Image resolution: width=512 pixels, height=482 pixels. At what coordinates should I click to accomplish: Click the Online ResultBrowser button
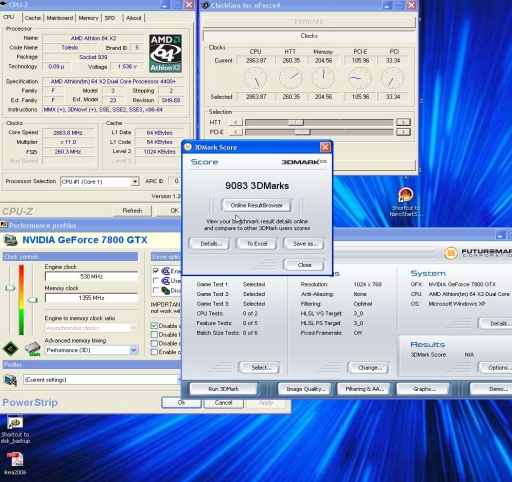[x=256, y=205]
